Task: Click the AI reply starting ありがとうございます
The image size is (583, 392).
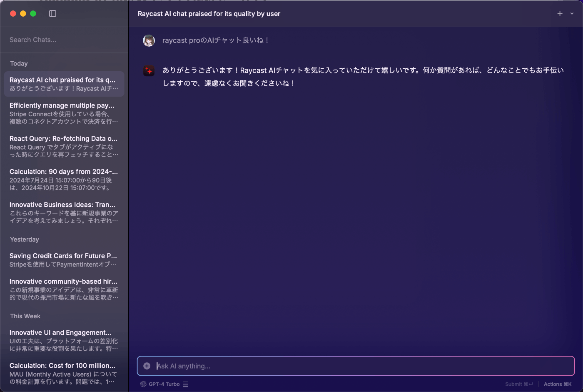Action: 363,77
